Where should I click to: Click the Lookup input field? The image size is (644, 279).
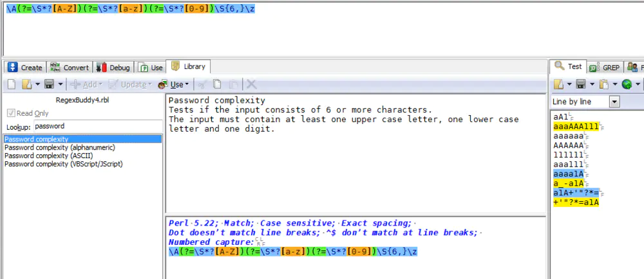[98, 126]
